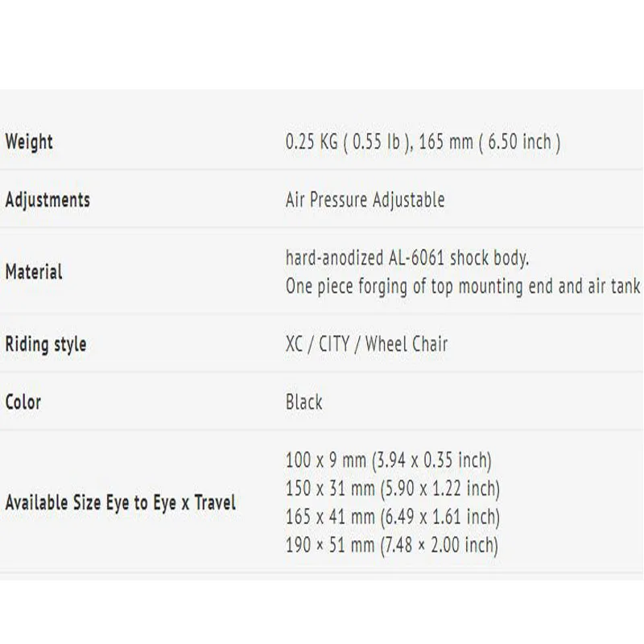This screenshot has height=644, width=644.
Task: Select the Air Pressure Adjustable text
Action: coord(365,200)
